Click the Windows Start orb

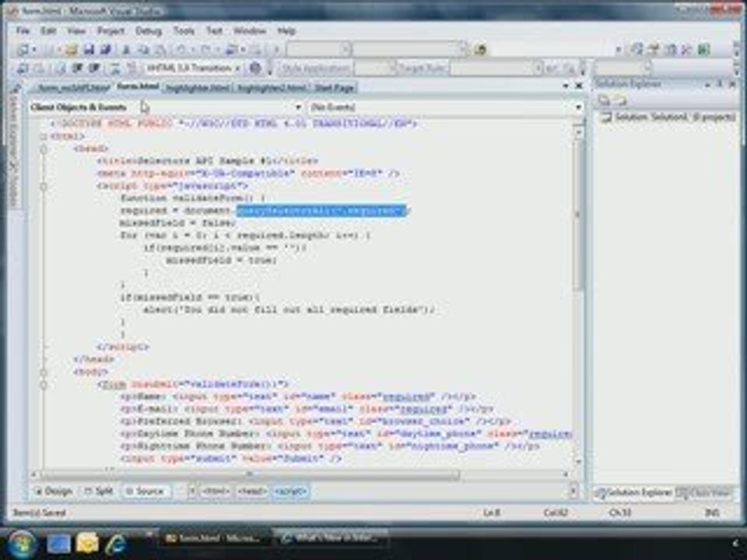(21, 544)
